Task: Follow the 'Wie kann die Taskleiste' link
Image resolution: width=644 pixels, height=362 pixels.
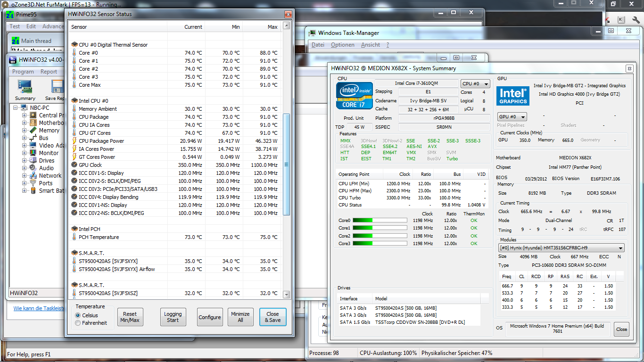Action: (x=38, y=308)
